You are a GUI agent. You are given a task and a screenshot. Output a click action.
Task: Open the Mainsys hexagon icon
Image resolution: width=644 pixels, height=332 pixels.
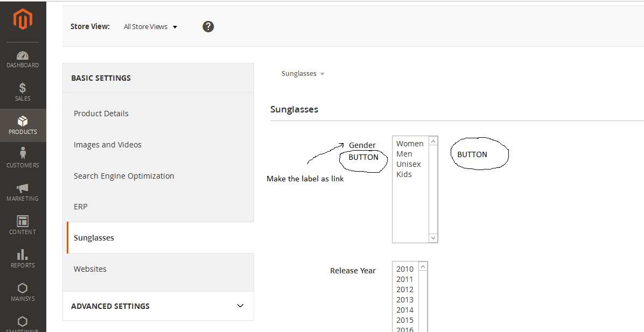[x=23, y=288]
